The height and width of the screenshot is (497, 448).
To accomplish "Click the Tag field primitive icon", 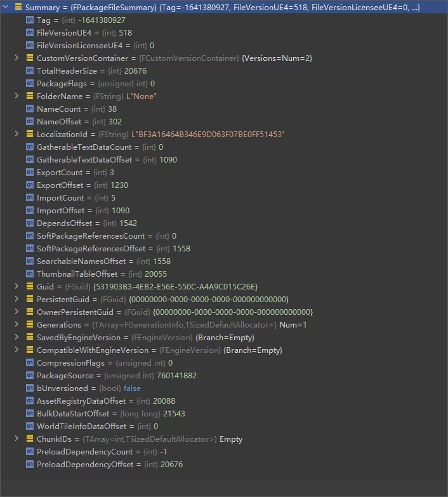I will point(30,20).
